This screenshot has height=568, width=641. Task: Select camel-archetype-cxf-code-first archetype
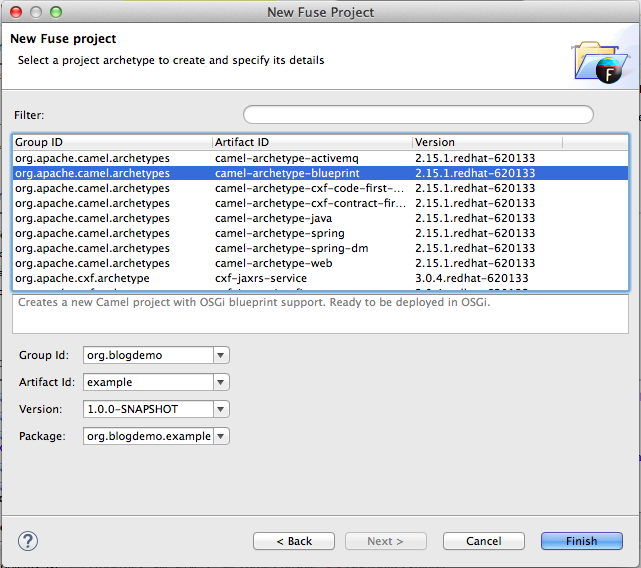tap(320, 188)
